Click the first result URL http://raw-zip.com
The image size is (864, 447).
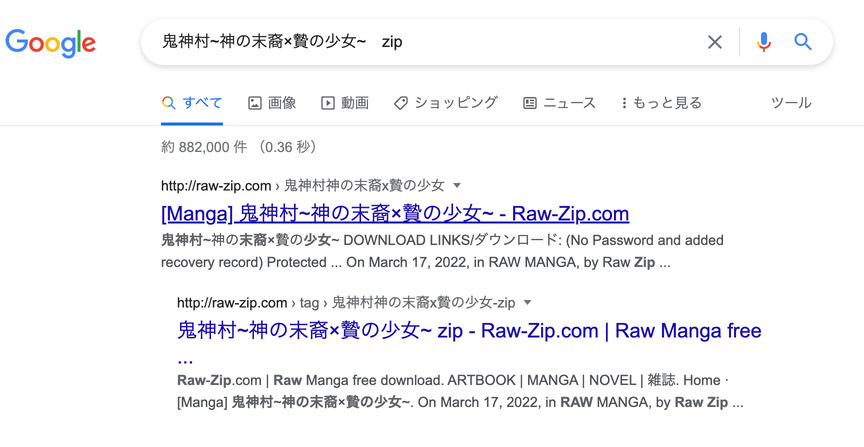(216, 186)
